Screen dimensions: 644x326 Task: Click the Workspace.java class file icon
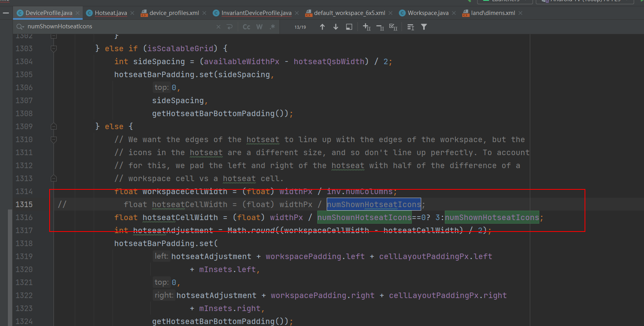[402, 13]
